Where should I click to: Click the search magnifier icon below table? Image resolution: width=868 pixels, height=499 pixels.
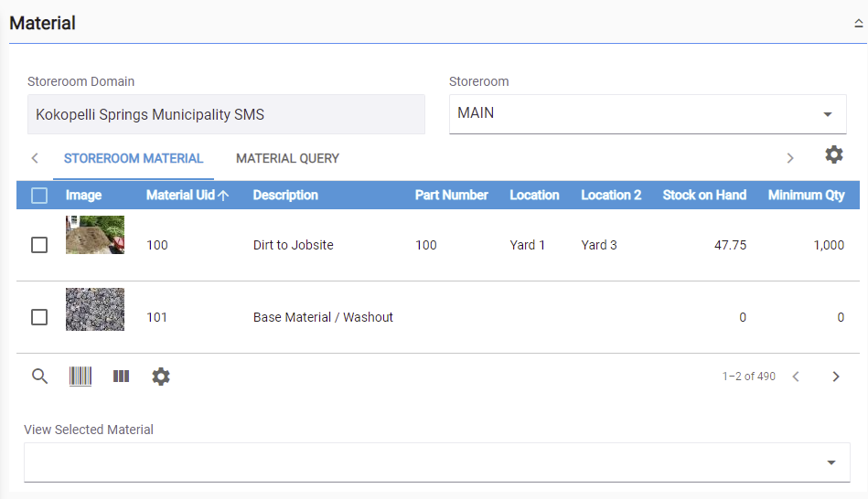pos(39,377)
